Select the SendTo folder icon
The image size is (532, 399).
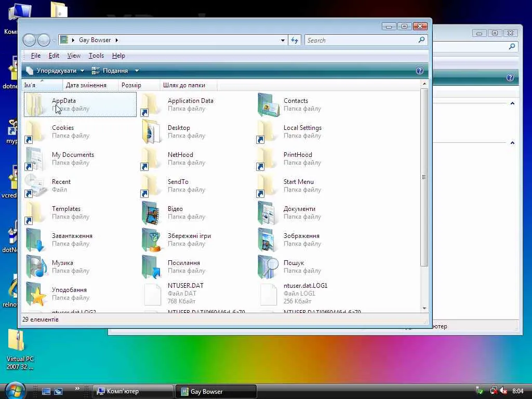coord(151,185)
